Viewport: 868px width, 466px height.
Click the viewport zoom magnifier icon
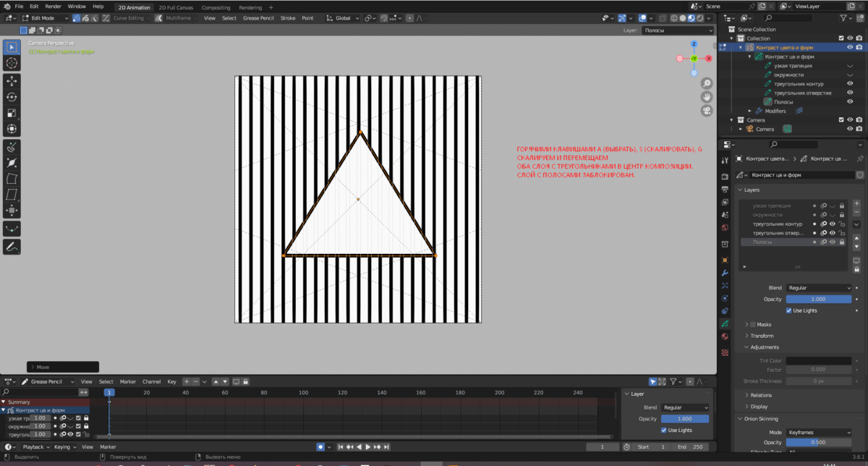pos(707,83)
